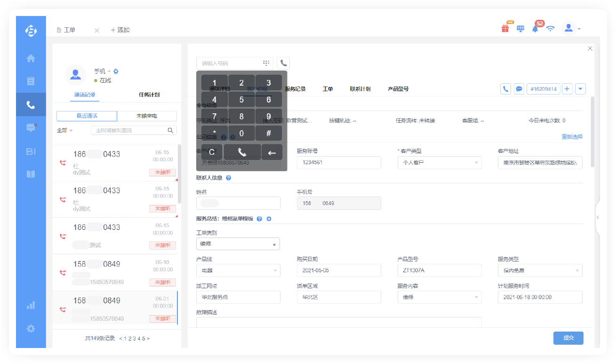The height and width of the screenshot is (364, 616).
Task: Expand the 服务类型 dropdown showing 保内免费
Action: click(539, 270)
